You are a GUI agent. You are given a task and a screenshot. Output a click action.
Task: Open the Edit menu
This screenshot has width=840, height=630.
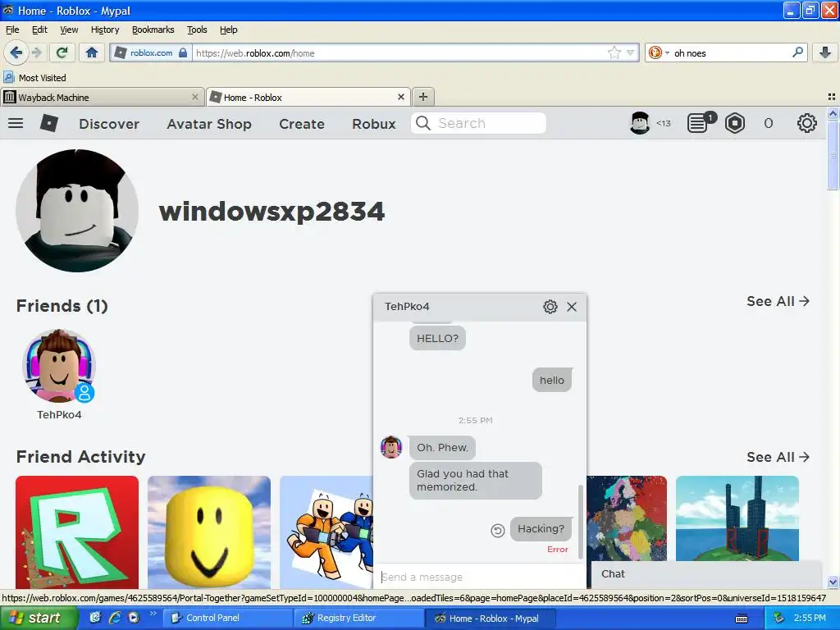click(x=39, y=30)
